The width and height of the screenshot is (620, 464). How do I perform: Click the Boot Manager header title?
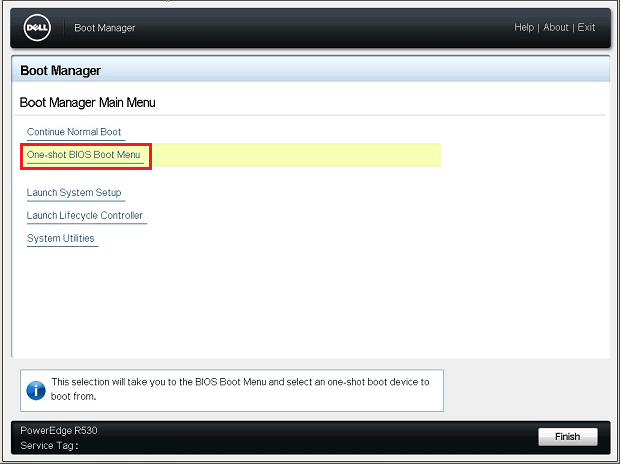[105, 28]
